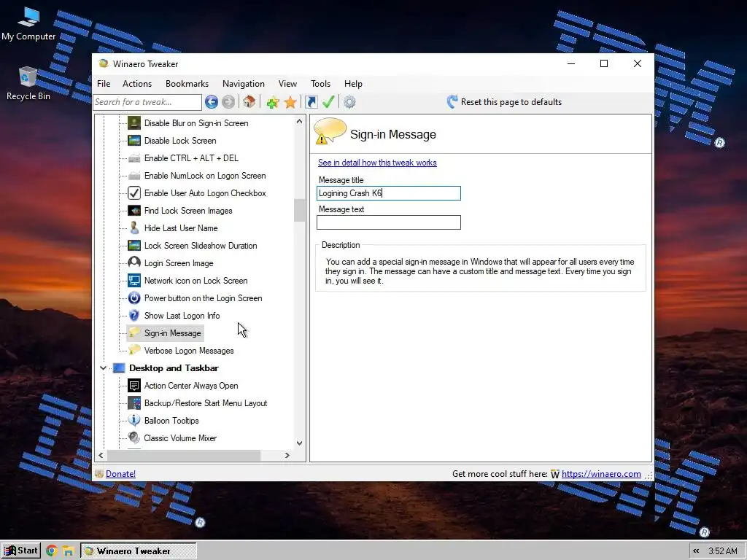
Task: Click horizontal scrollbar right arrow
Action: click(287, 455)
